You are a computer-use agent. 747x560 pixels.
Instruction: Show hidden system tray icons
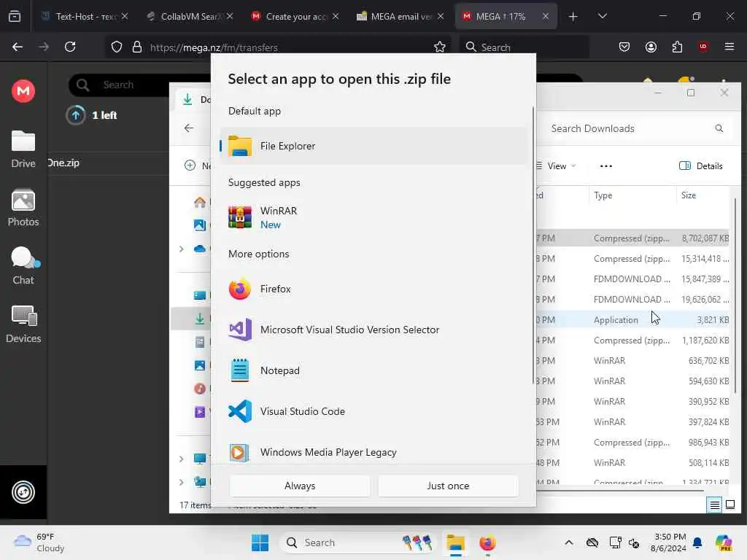[568, 542]
